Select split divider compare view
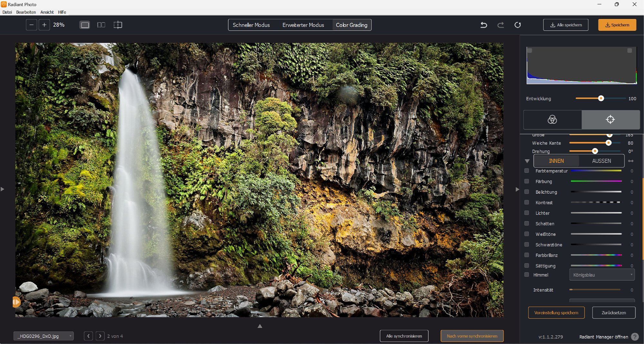The width and height of the screenshot is (644, 344). (x=118, y=25)
